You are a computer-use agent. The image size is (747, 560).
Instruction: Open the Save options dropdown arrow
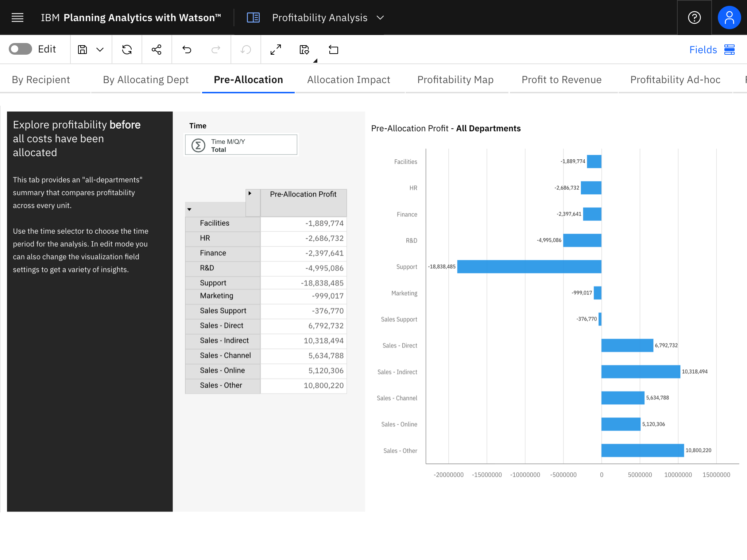[x=100, y=50]
